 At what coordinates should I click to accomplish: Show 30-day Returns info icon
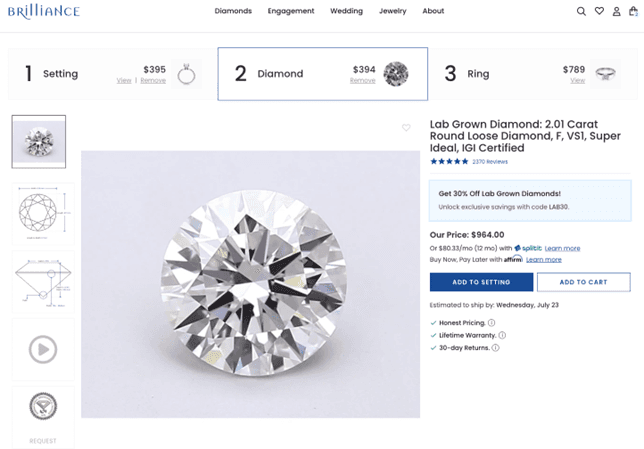(x=495, y=348)
